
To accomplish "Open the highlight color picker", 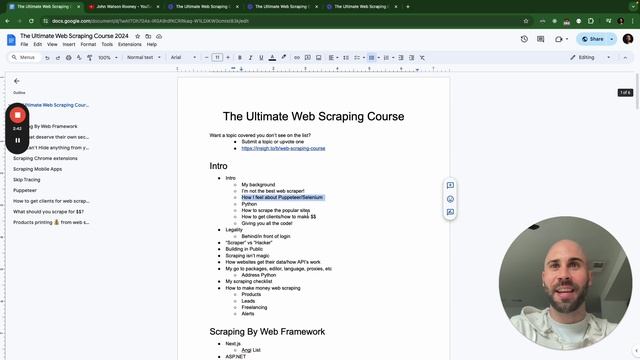I will (x=284, y=58).
